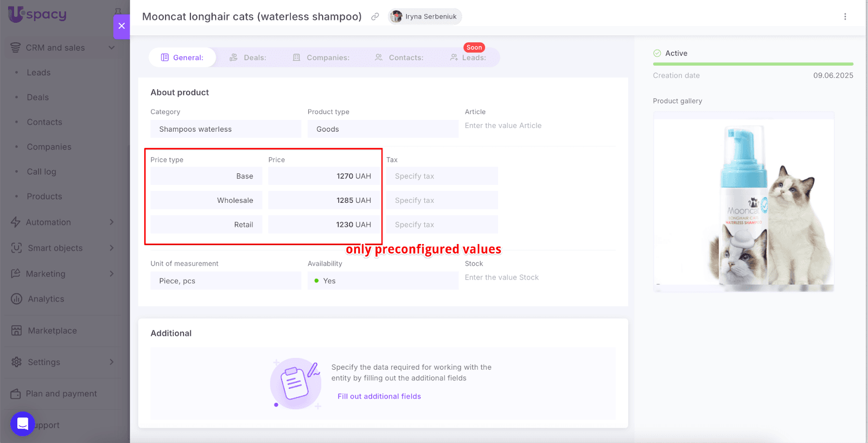868x443 pixels.
Task: Click the Uspacy logo
Action: tap(37, 15)
